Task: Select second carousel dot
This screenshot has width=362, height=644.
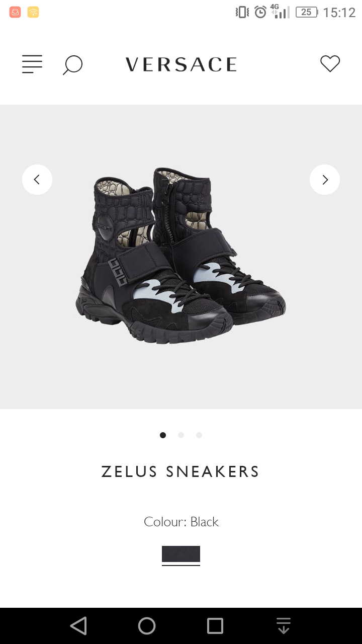Action: click(181, 435)
